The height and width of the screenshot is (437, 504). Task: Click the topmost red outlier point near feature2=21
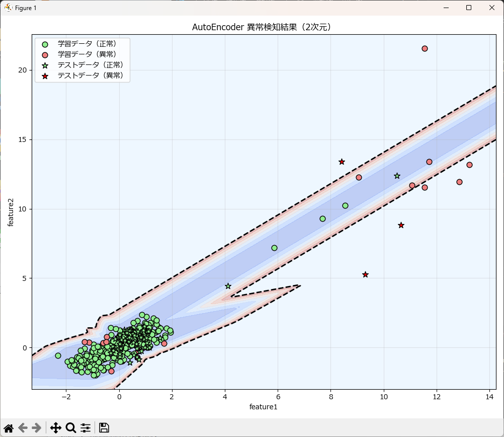[425, 48]
